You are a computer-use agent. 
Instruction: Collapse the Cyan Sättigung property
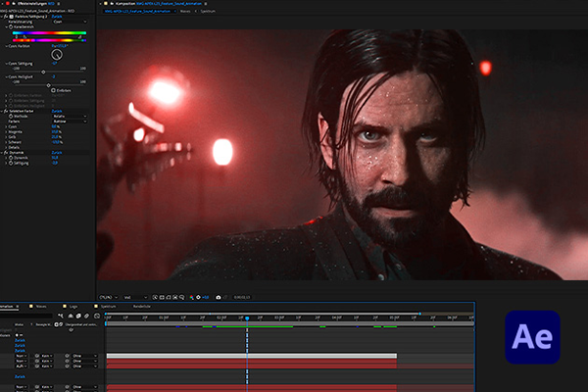tap(7, 64)
